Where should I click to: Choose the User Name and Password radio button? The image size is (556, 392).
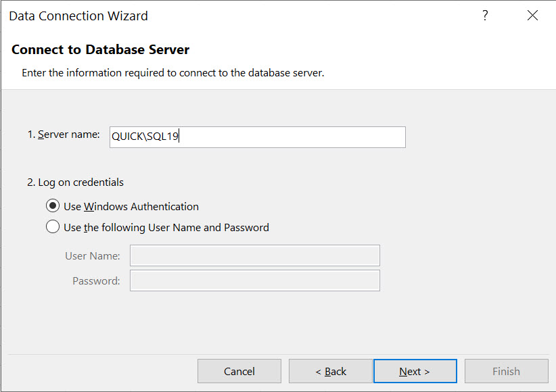click(x=53, y=227)
